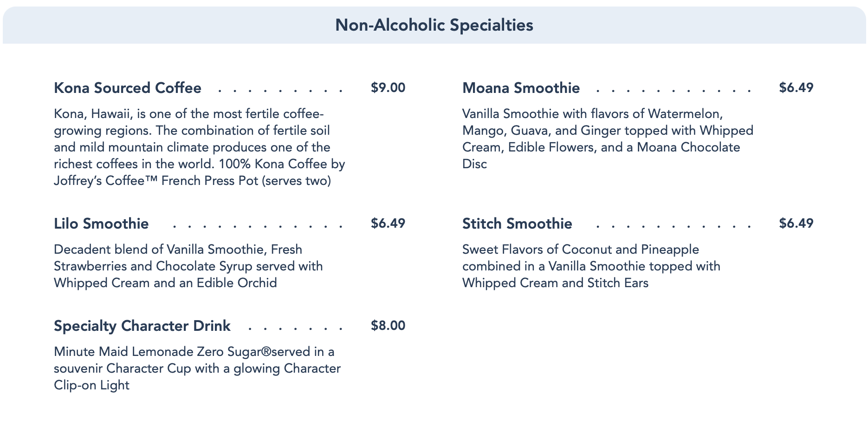Image resolution: width=868 pixels, height=434 pixels.
Task: Click the Non-Alcoholic Specialties section header
Action: click(434, 25)
